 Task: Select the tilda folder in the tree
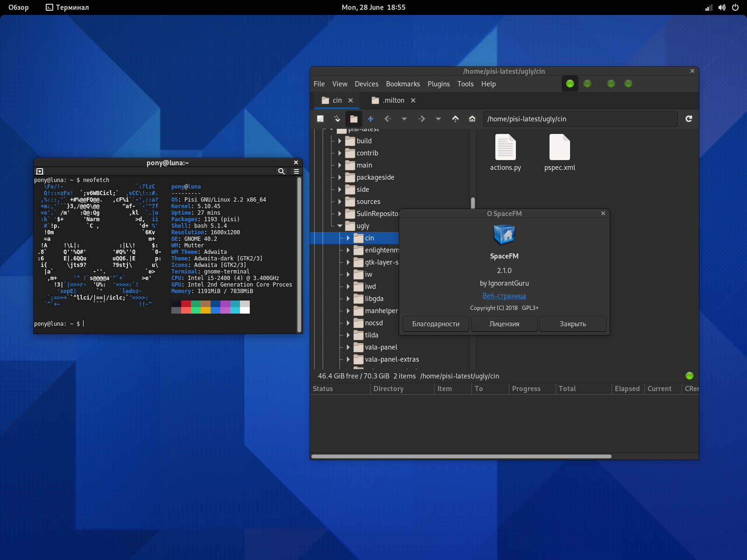(372, 335)
